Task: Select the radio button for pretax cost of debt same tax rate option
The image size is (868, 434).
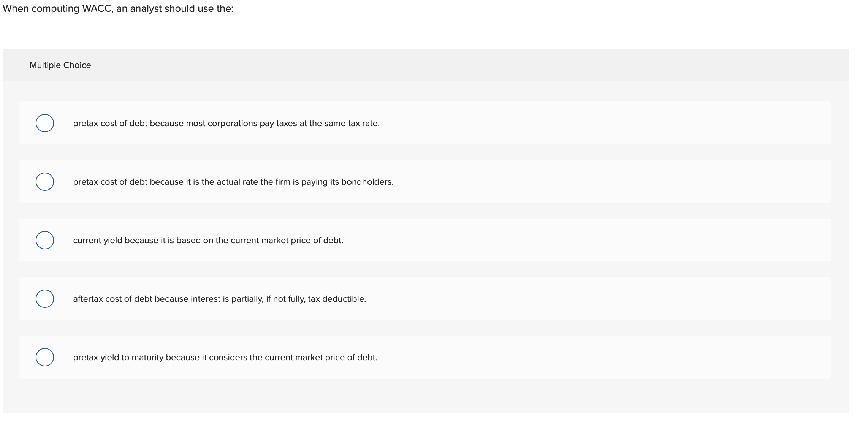Action: tap(44, 123)
